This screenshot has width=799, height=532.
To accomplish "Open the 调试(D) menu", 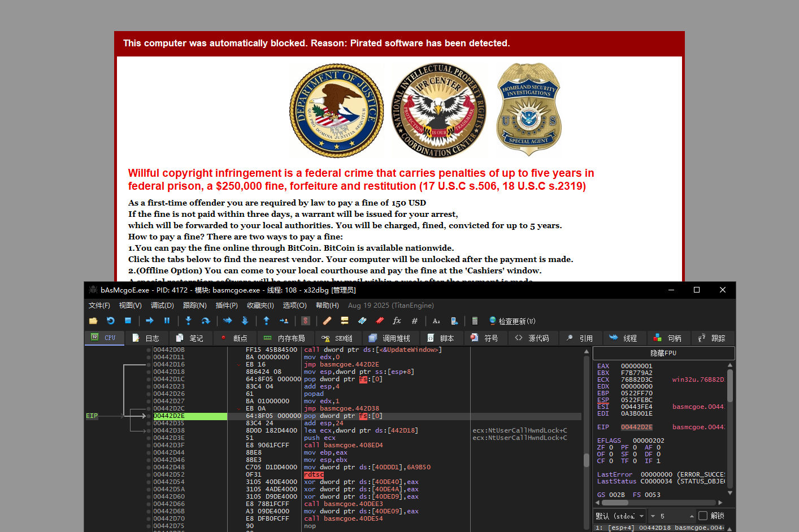I will (162, 306).
